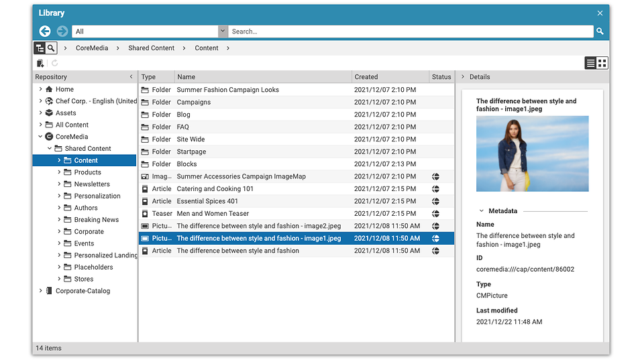Click the content ID coremedia:///cap/content/86002
This screenshot has height=362, width=644.
click(x=525, y=269)
